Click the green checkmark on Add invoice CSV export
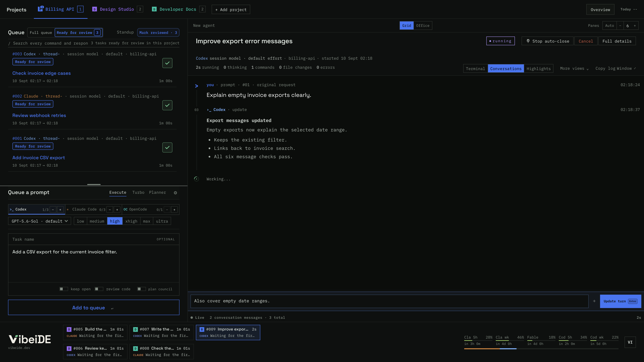This screenshot has height=362, width=644. click(x=167, y=147)
